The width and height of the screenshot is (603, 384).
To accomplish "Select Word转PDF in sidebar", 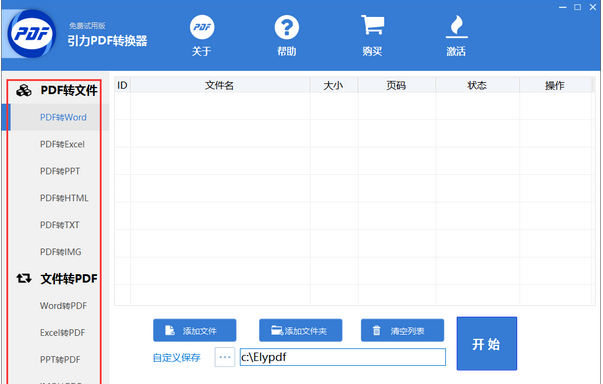I will coord(63,306).
